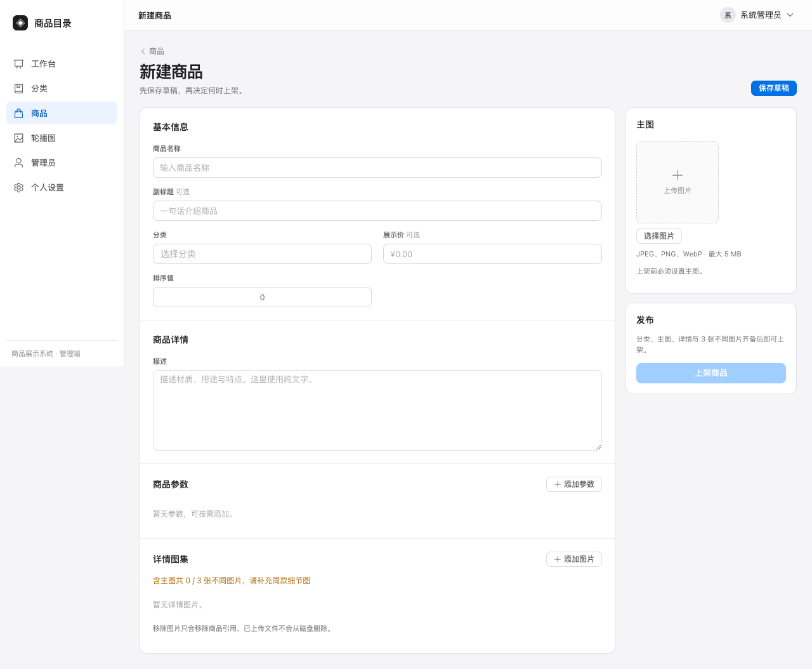Open 工作台 in the sidebar
This screenshot has height=669, width=812.
[x=62, y=64]
